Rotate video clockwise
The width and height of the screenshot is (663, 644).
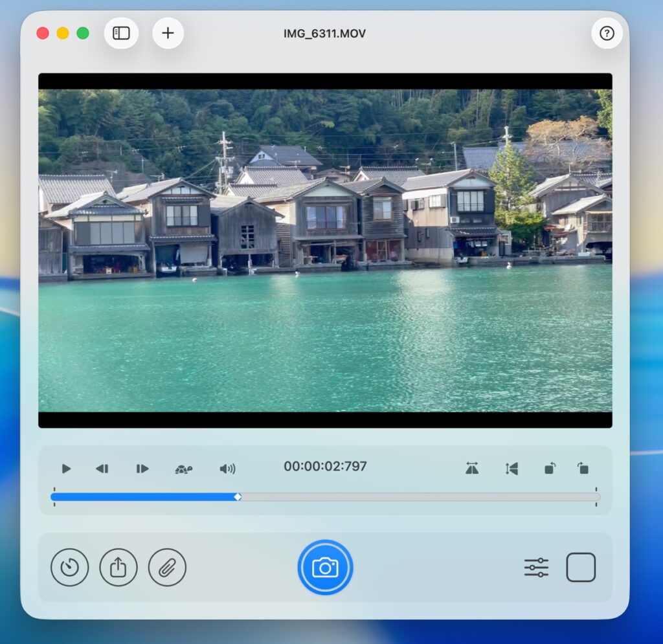pos(583,469)
